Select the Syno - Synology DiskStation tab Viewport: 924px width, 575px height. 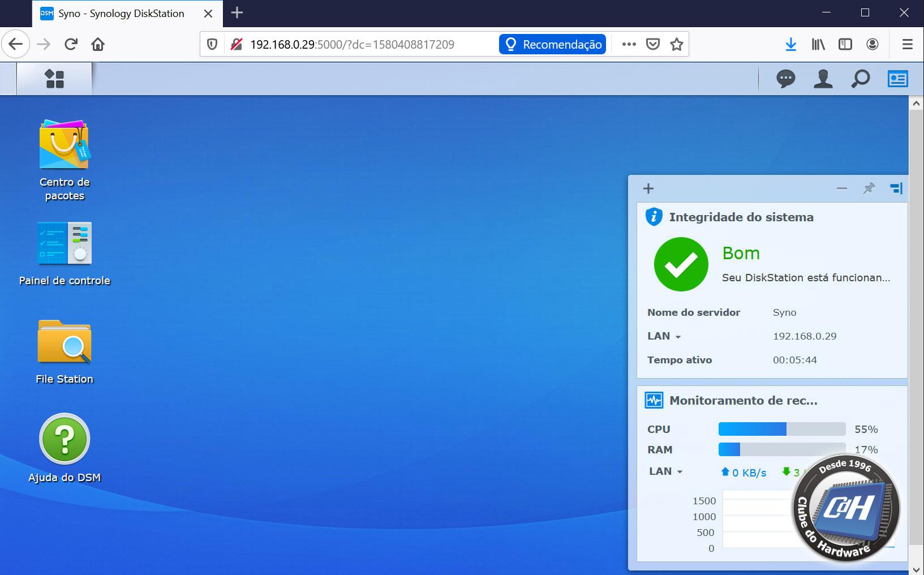point(127,14)
